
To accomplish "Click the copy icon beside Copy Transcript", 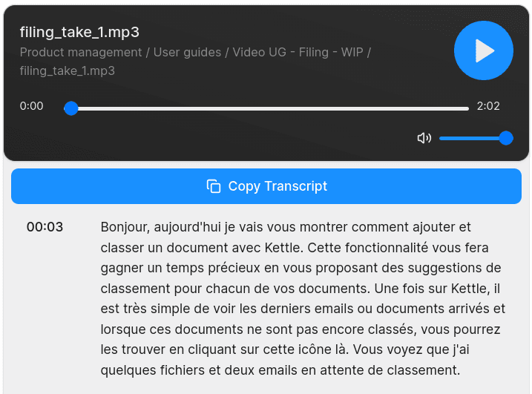I will pos(214,186).
